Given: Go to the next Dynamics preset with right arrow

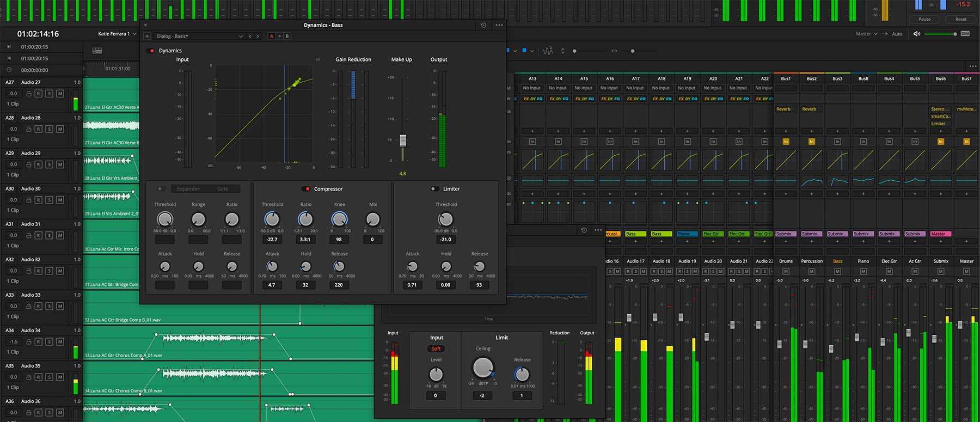Looking at the screenshot, I should 258,36.
